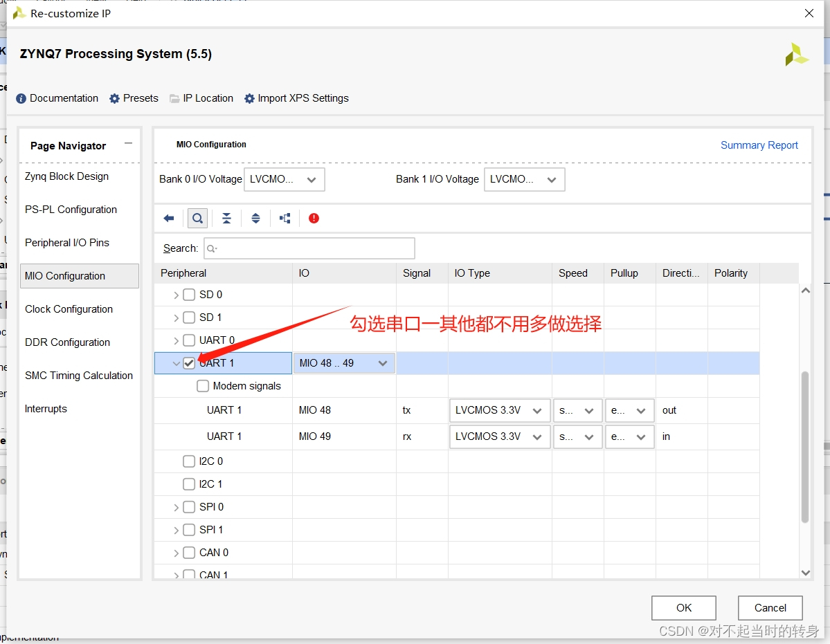Open the Summary Report link
Image resolution: width=830 pixels, height=644 pixels.
(x=759, y=145)
